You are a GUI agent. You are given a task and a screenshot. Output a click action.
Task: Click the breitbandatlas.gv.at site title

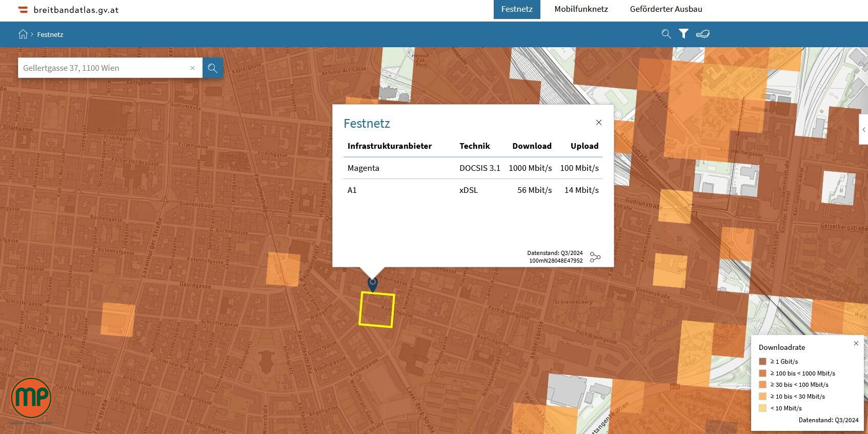tap(76, 10)
